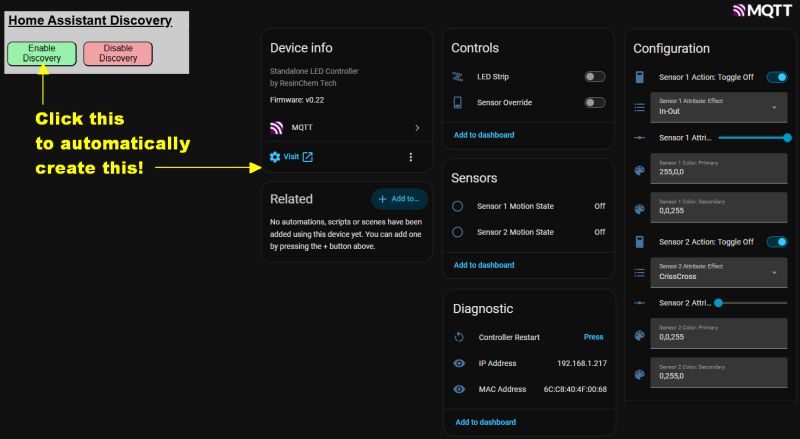Click Add to dashboard under Diagnostic
This screenshot has width=800, height=439.
pyautogui.click(x=485, y=422)
